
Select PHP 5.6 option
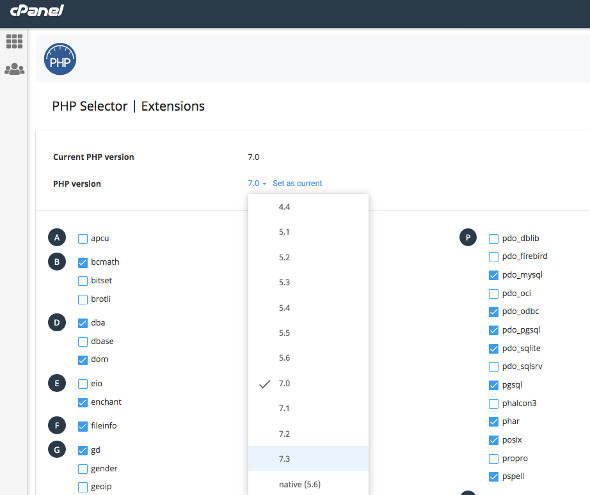coord(308,358)
